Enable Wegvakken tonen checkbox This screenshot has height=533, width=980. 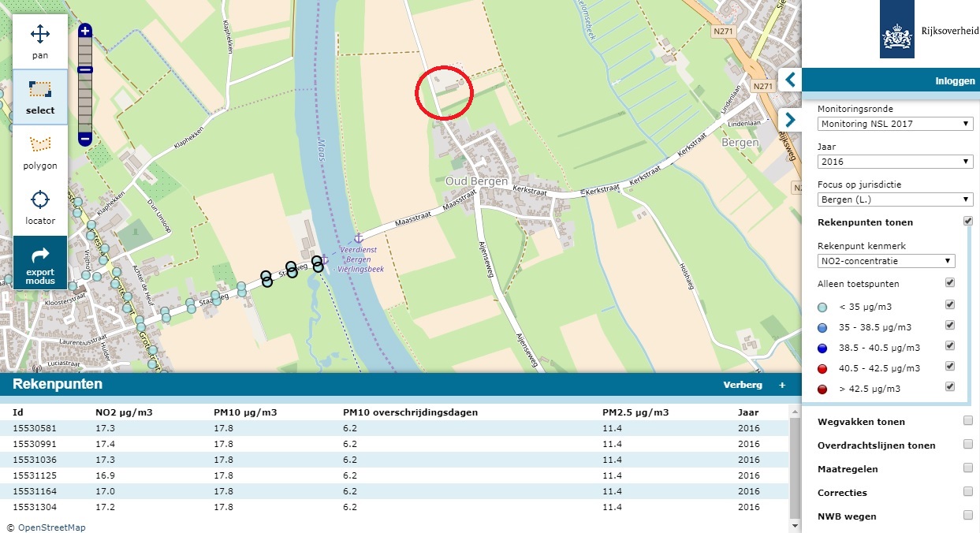[x=968, y=421]
